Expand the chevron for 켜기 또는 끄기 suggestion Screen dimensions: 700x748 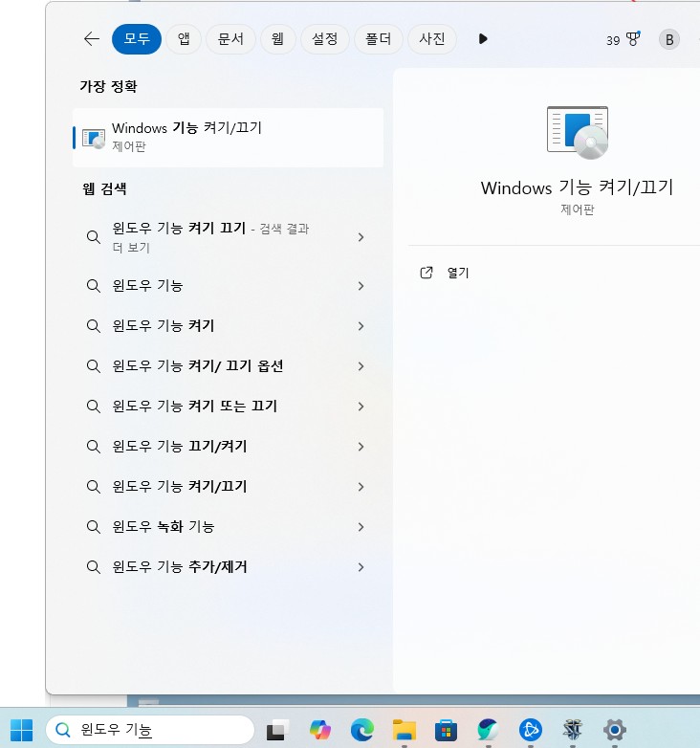(x=361, y=407)
